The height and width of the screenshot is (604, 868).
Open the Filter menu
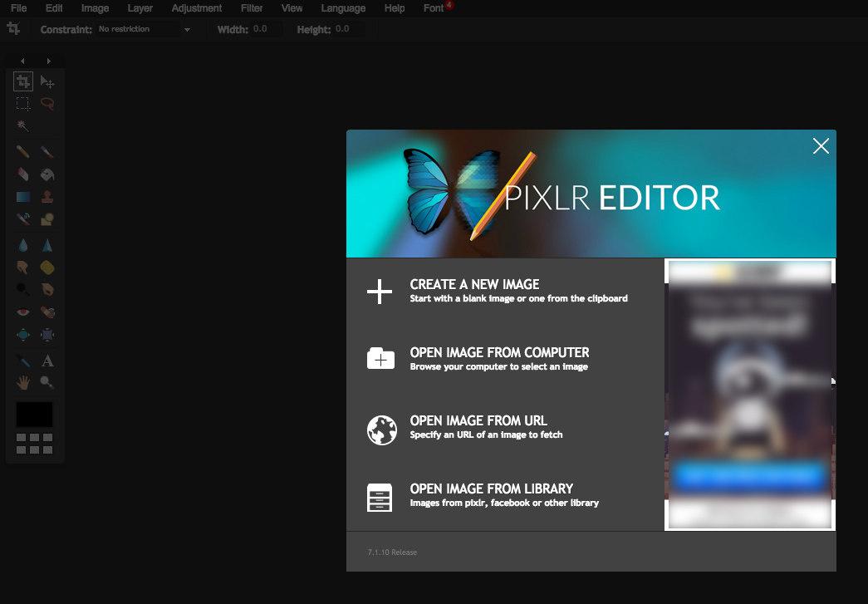coord(252,8)
